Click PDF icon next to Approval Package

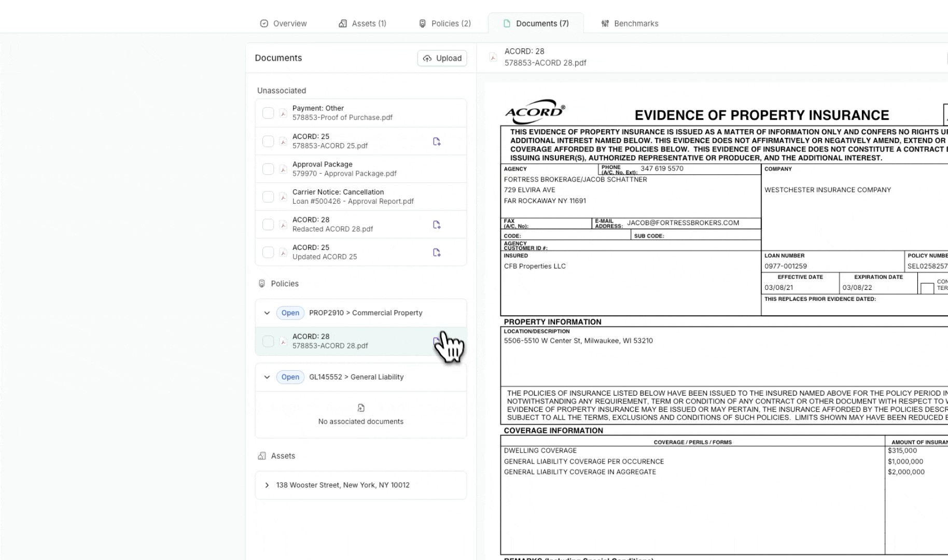coord(283,169)
